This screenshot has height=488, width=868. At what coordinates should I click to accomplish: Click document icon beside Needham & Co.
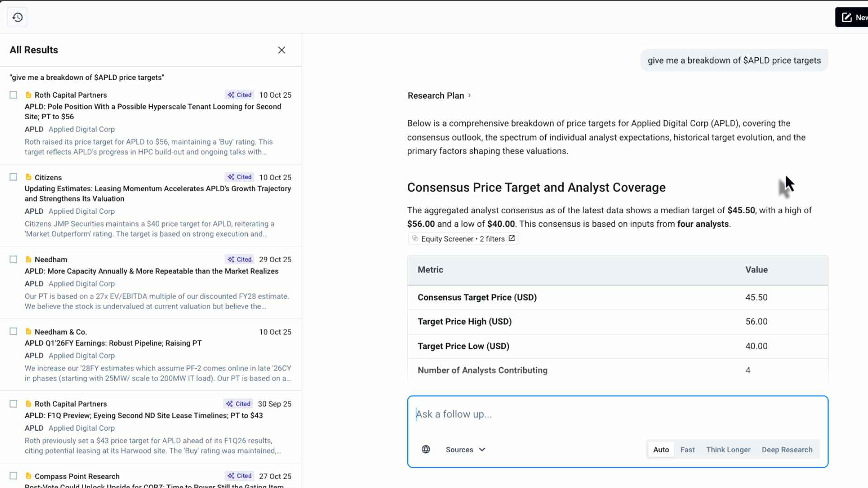tap(28, 332)
